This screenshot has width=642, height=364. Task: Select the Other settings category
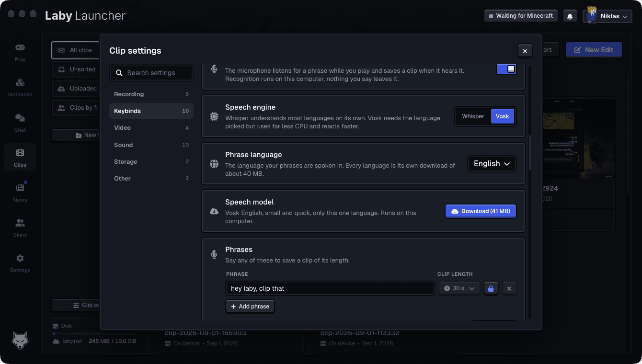coord(151,179)
